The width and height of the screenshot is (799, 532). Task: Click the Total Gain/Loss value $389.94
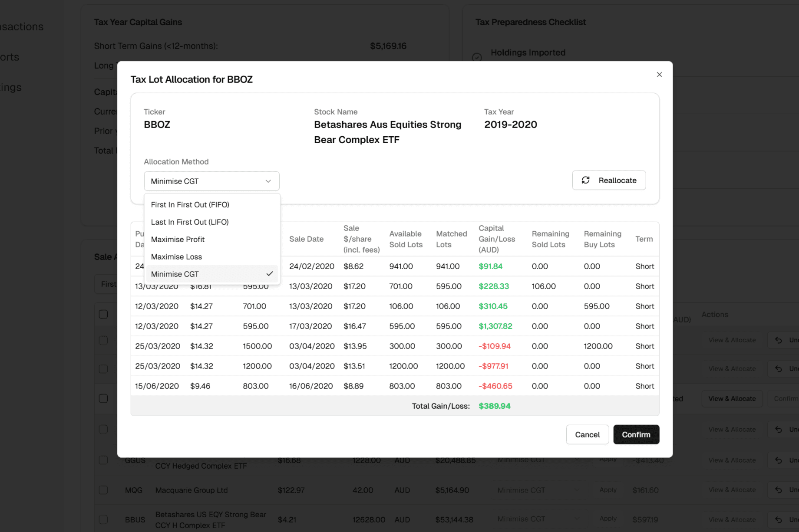pos(495,406)
